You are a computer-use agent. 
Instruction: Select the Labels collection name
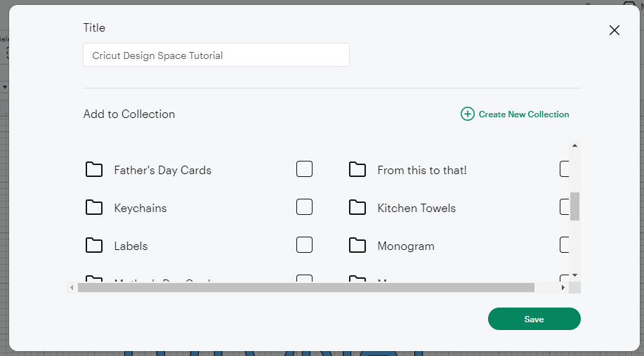(131, 246)
